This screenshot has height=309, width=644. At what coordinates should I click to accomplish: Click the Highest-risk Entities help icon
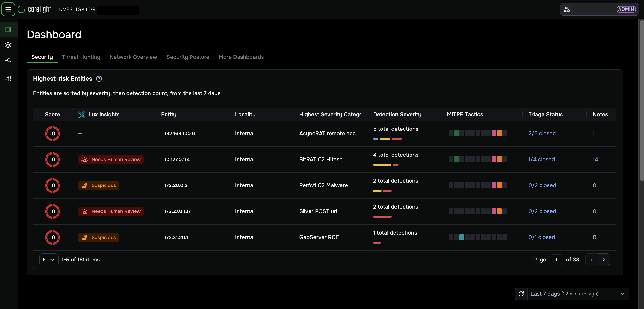click(99, 79)
